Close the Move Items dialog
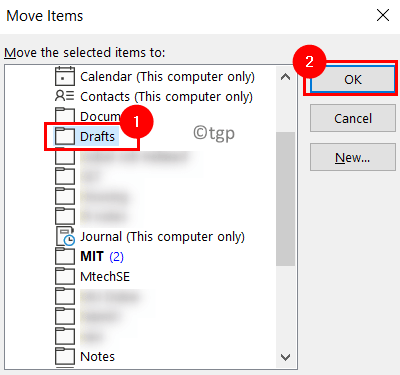This screenshot has height=375, width=400. [x=383, y=15]
